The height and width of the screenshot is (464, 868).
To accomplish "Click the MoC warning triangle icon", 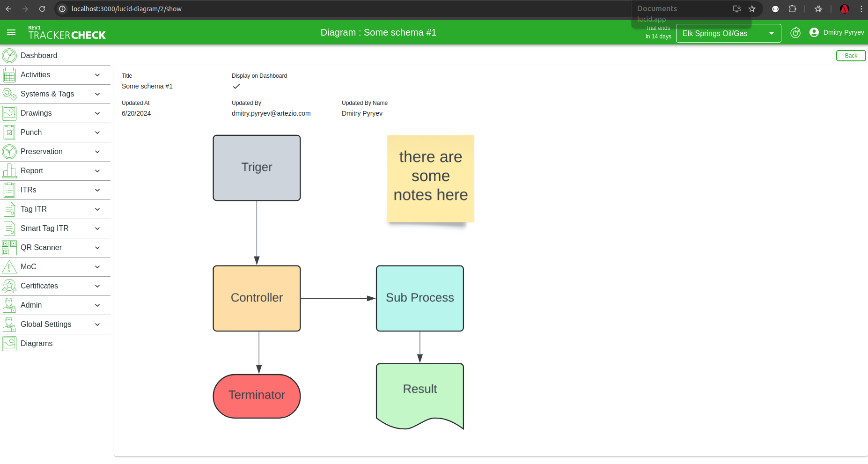I will point(9,267).
